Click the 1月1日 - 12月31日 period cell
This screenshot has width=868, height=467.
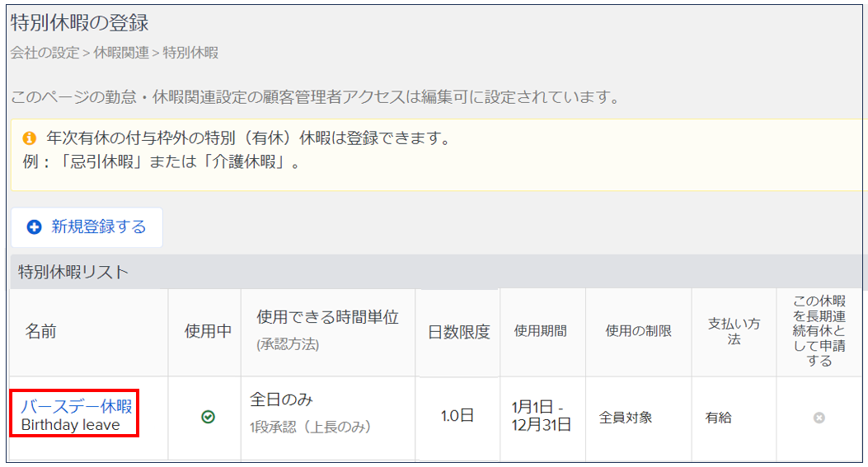[x=542, y=417]
